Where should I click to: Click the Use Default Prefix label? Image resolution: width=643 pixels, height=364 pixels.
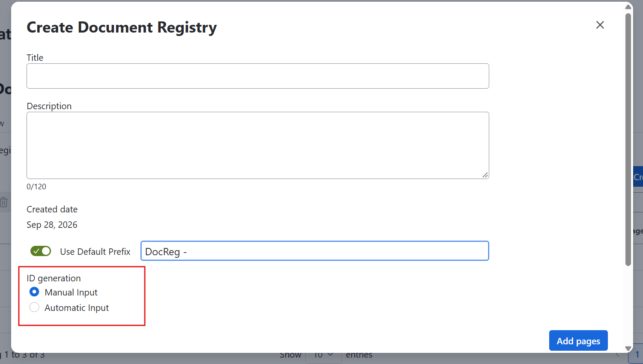(x=95, y=252)
